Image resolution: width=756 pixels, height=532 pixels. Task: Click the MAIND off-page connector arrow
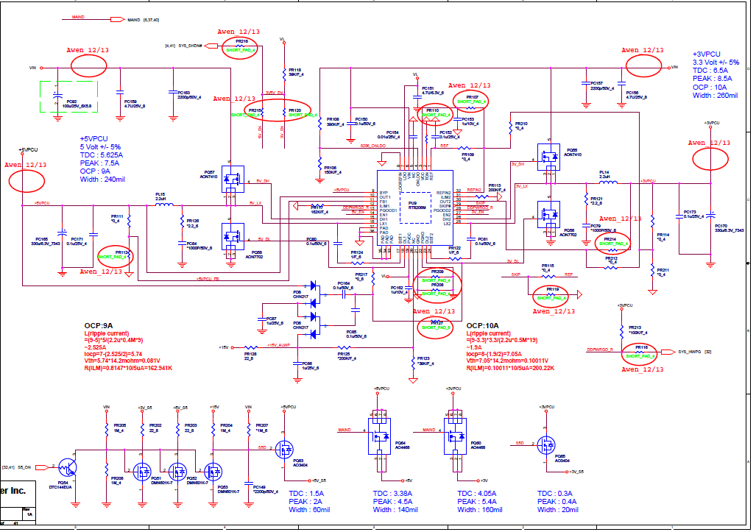118,20
